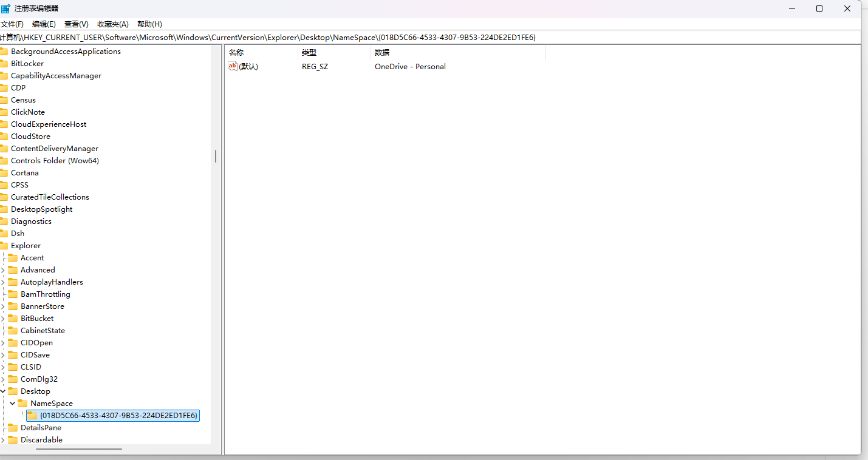The width and height of the screenshot is (868, 460).
Task: Click the Cortana folder icon
Action: click(4, 173)
